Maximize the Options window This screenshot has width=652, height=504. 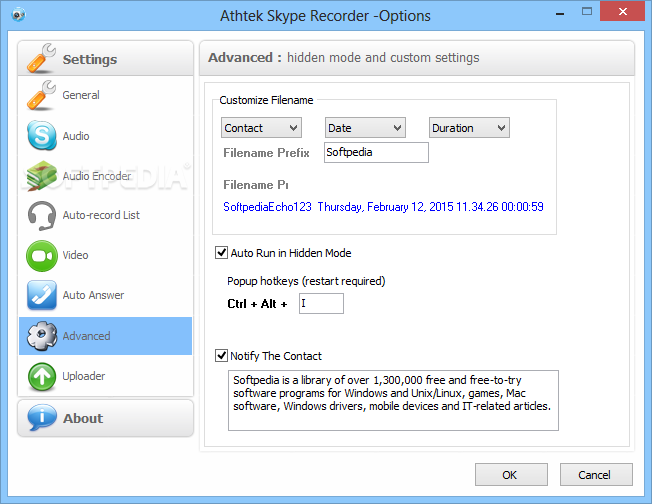(x=587, y=12)
